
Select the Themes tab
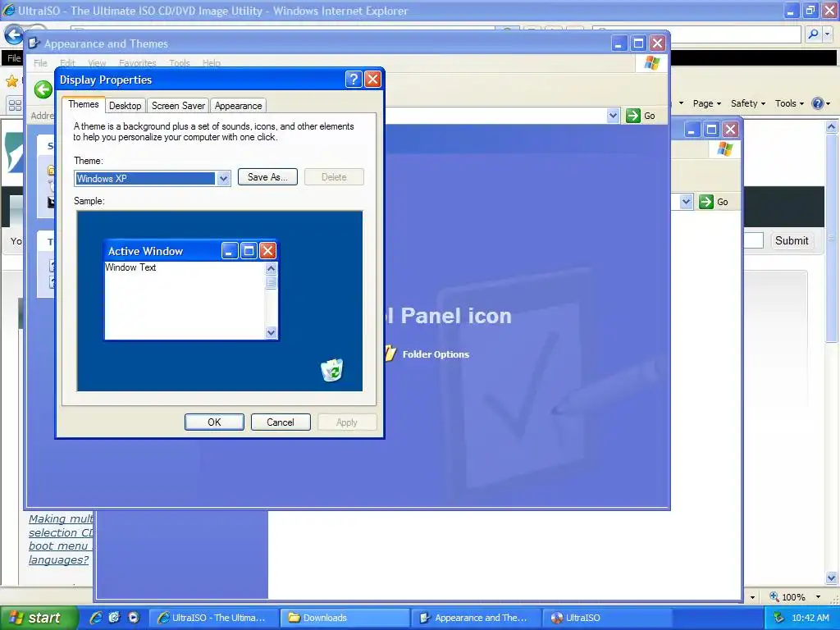pyautogui.click(x=83, y=104)
